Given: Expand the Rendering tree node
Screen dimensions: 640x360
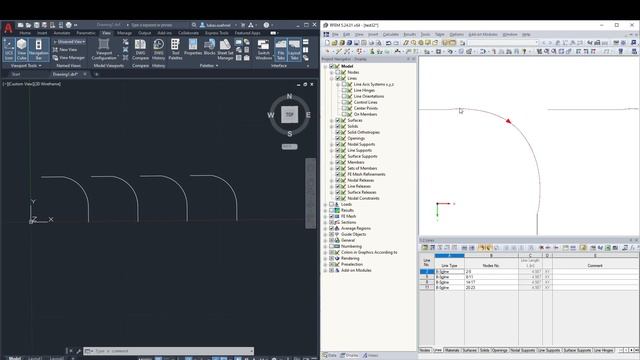Looking at the screenshot, I should pyautogui.click(x=326, y=258).
